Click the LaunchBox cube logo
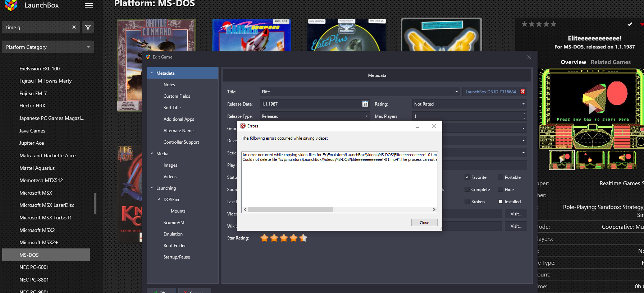Screen dimensions: 644x293 11,5
